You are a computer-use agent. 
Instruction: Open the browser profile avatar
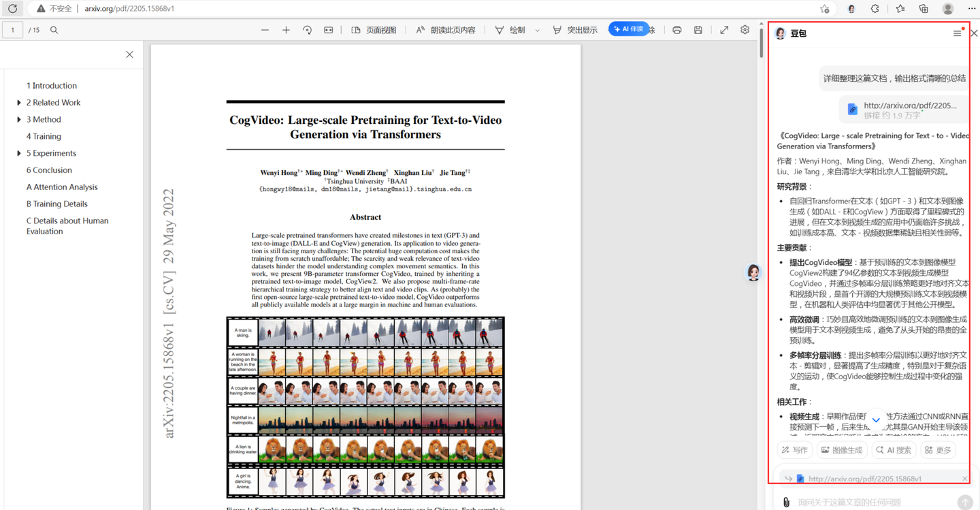948,9
